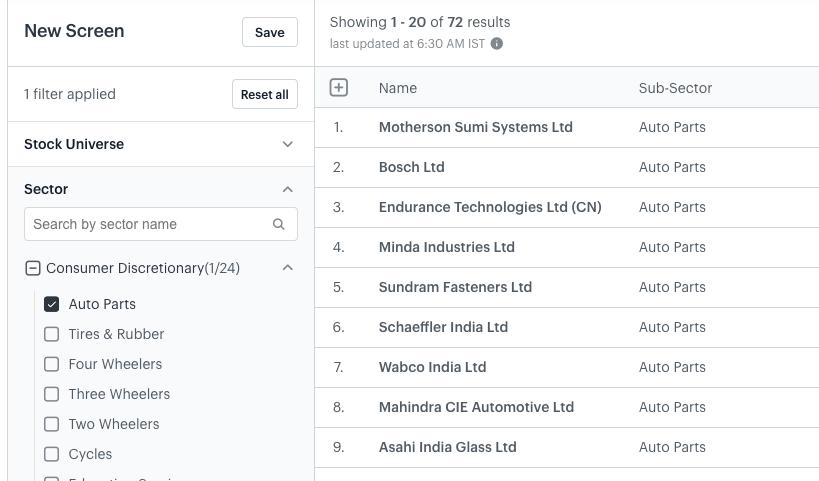819x481 pixels.
Task: Click the '1 filter applied' text
Action: click(x=69, y=94)
